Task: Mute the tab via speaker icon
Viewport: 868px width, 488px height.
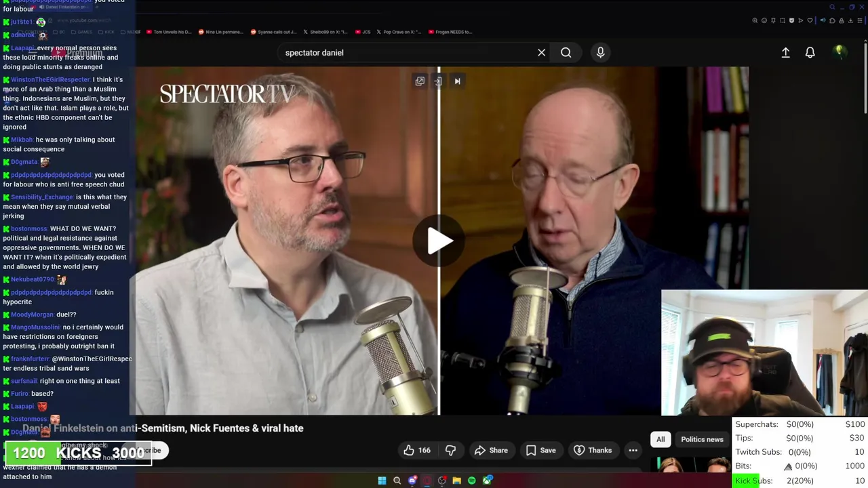Action: point(823,20)
